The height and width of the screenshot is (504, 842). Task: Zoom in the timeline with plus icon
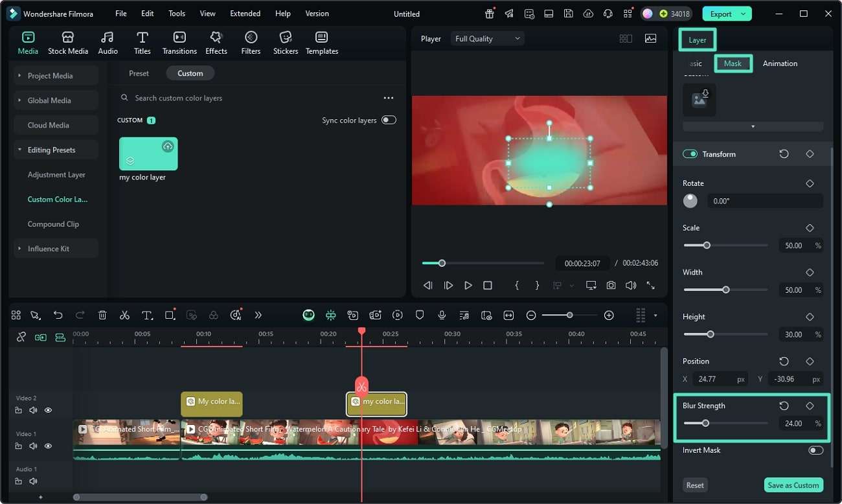point(609,315)
